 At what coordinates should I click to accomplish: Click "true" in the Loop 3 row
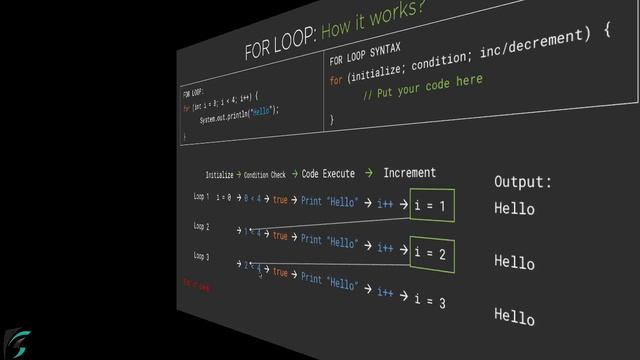pyautogui.click(x=280, y=271)
